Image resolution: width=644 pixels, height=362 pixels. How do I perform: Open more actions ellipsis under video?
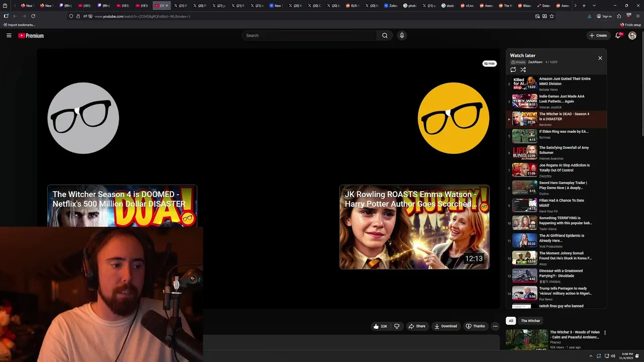tap(495, 326)
